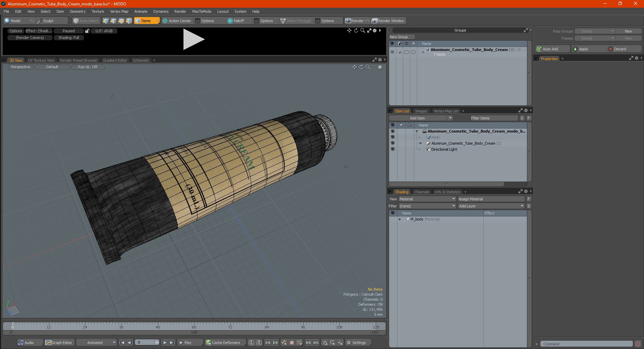Click the lock icon in preview bar
644x349 pixels.
pyautogui.click(x=87, y=31)
